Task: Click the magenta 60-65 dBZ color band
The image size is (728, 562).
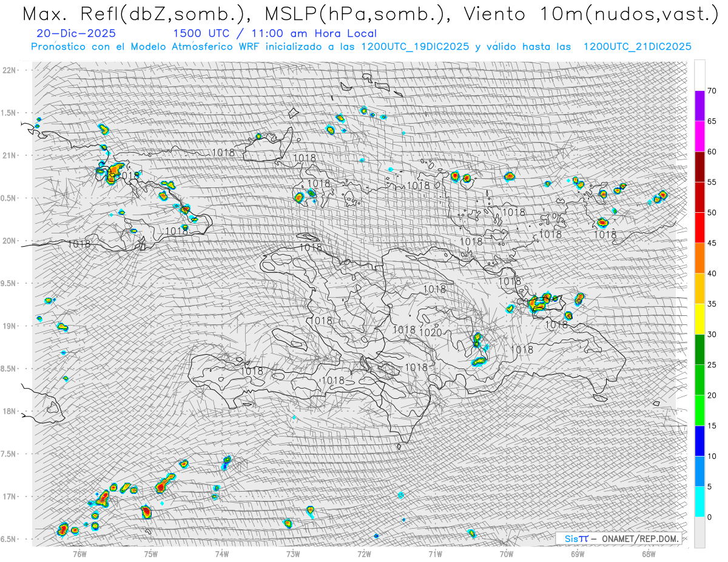Action: (x=699, y=136)
